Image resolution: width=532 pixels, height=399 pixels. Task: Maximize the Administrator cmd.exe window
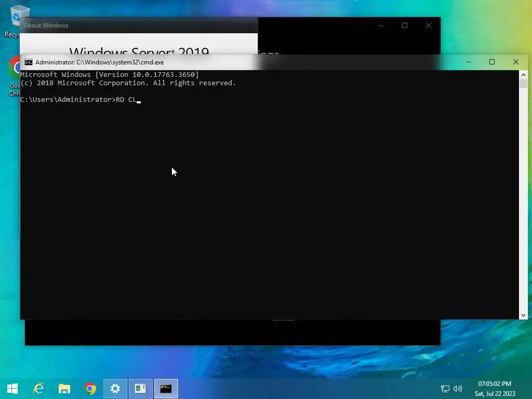pos(492,62)
